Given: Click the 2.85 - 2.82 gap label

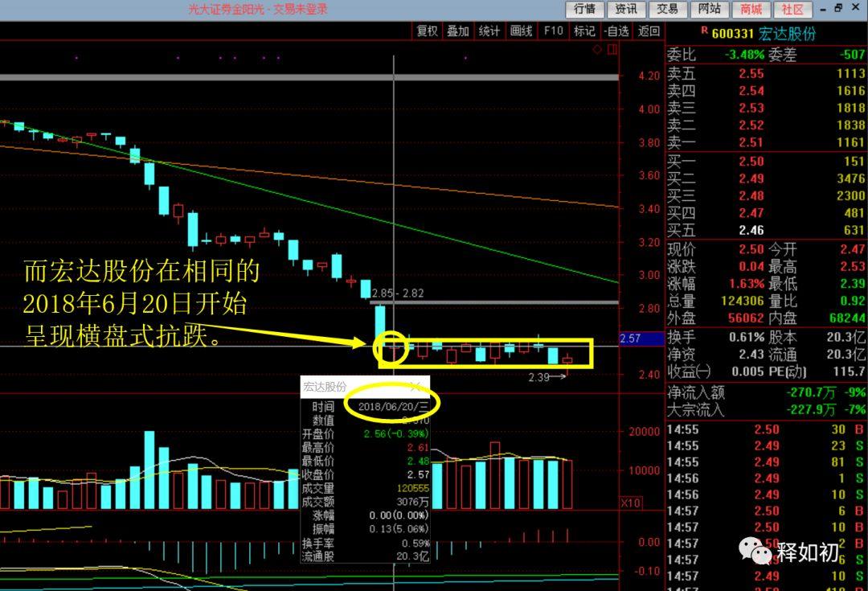Looking at the screenshot, I should (x=398, y=293).
